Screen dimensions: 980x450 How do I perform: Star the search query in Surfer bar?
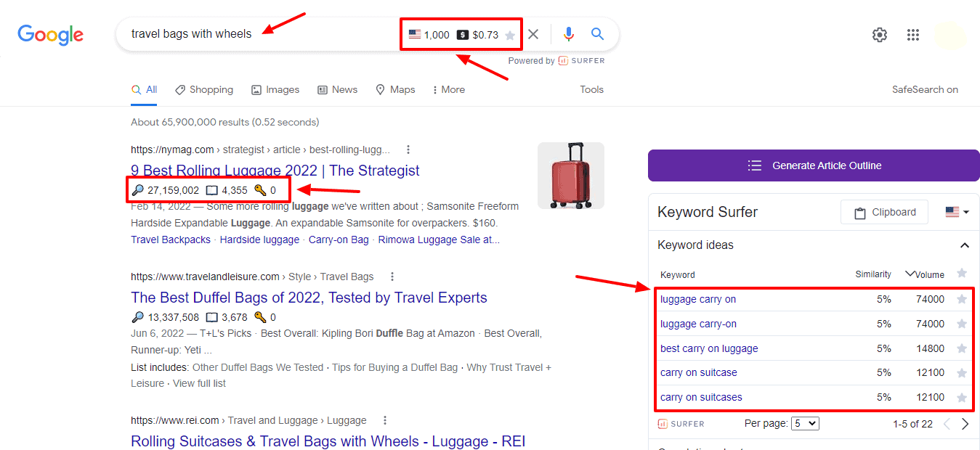[510, 35]
